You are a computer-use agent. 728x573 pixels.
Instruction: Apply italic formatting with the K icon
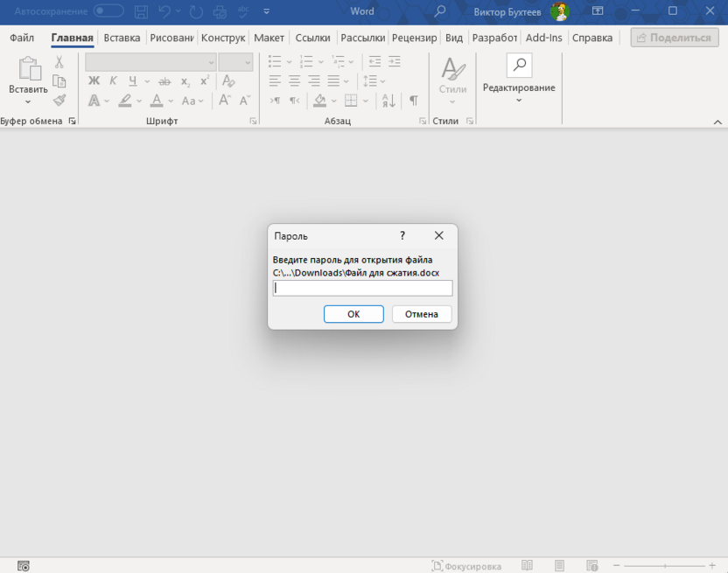pos(112,80)
